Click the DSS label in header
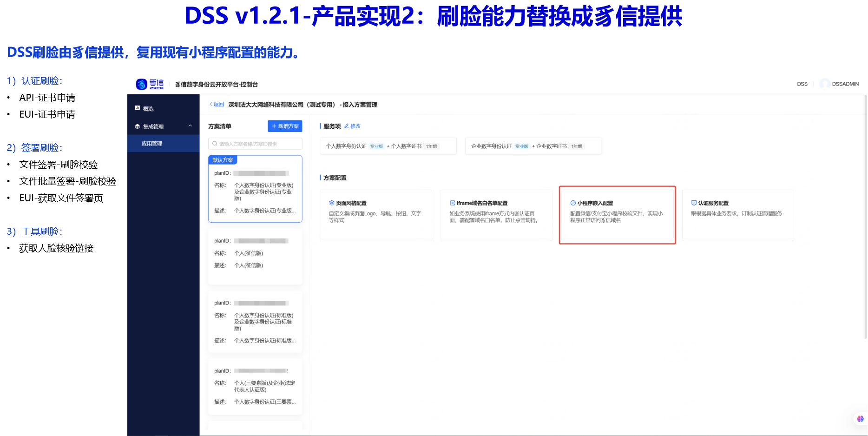The image size is (868, 436). pos(802,84)
